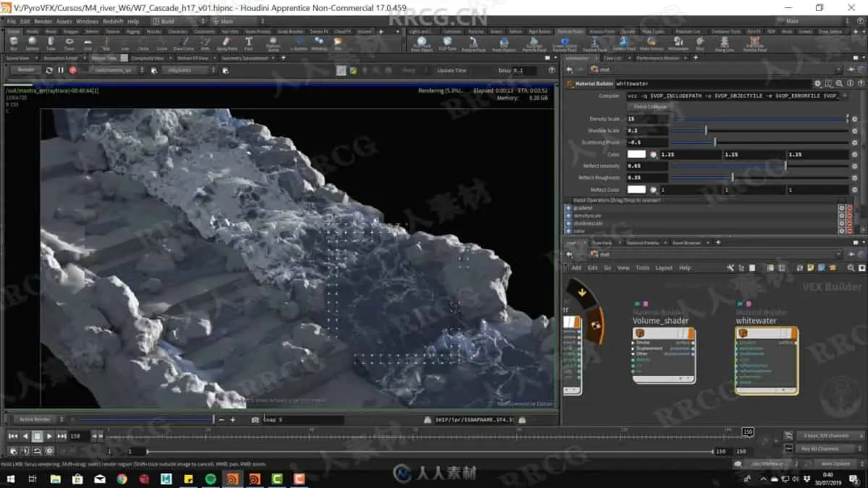This screenshot has height=488, width=868.
Task: Click the take snapshot camera icon
Action: click(x=255, y=419)
